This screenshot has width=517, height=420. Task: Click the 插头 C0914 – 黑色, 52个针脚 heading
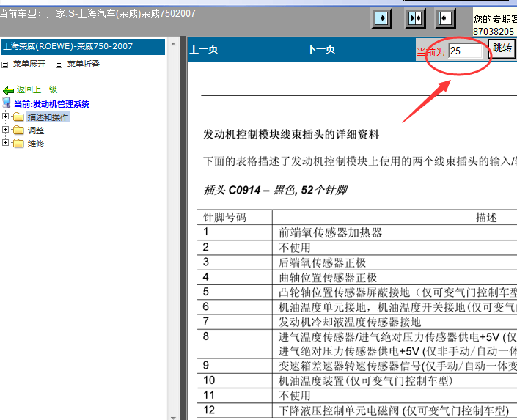[275, 190]
